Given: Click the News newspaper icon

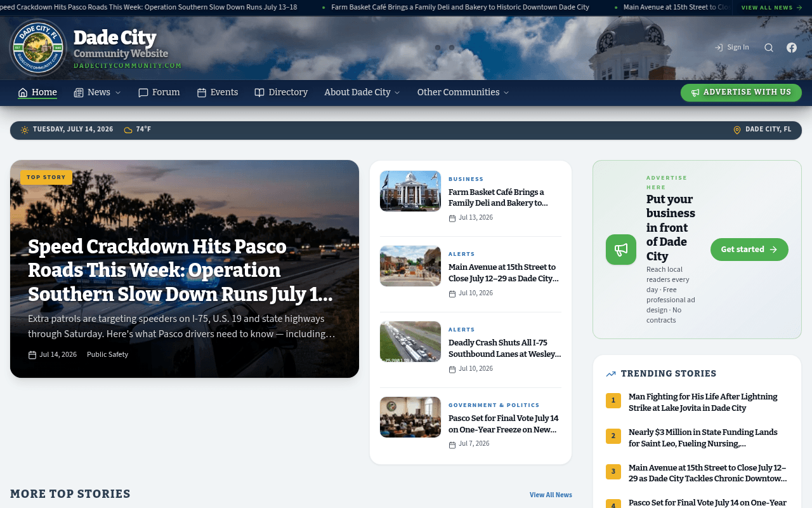Looking at the screenshot, I should [x=79, y=93].
